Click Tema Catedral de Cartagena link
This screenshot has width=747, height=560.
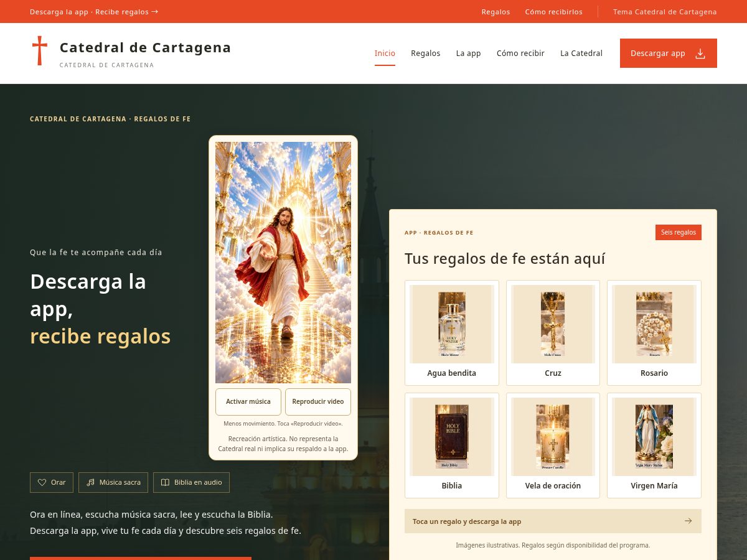coord(665,12)
